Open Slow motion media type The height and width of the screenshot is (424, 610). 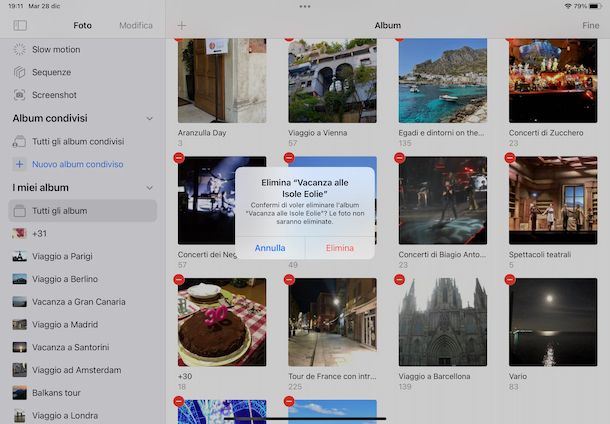tap(82, 49)
